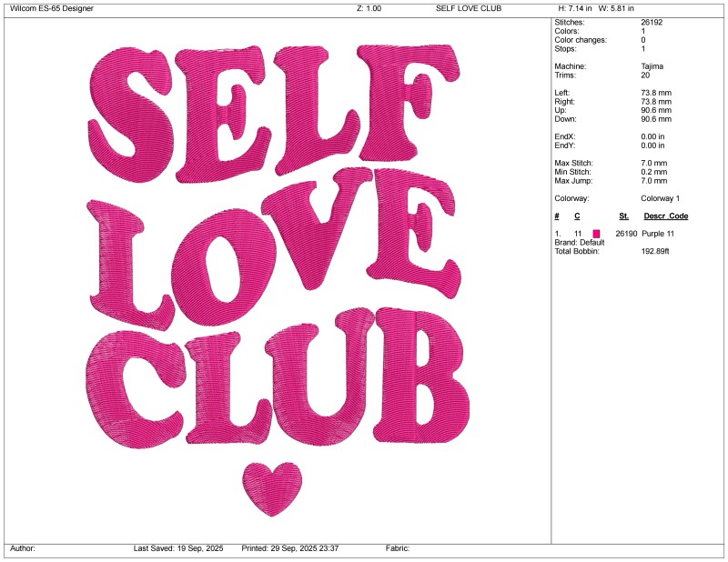
Task: Click the 'Colors:' label
Action: [567, 31]
